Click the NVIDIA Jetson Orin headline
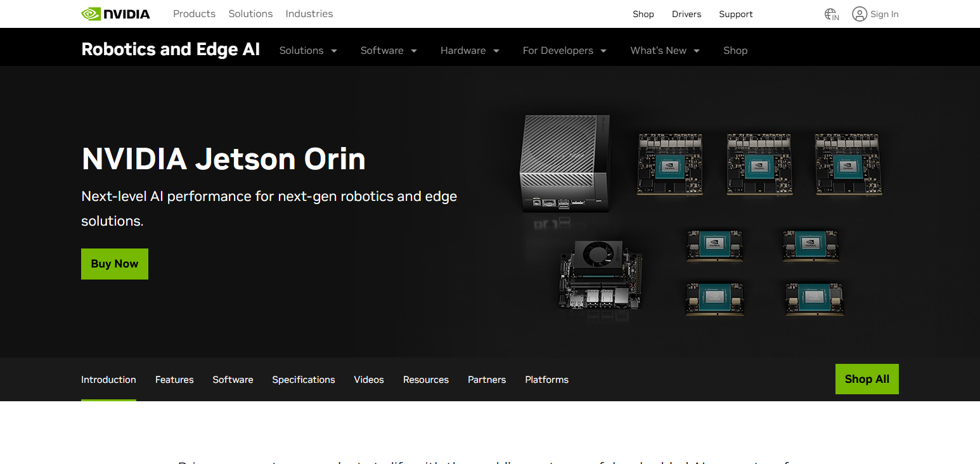The height and width of the screenshot is (464, 980). 224,158
